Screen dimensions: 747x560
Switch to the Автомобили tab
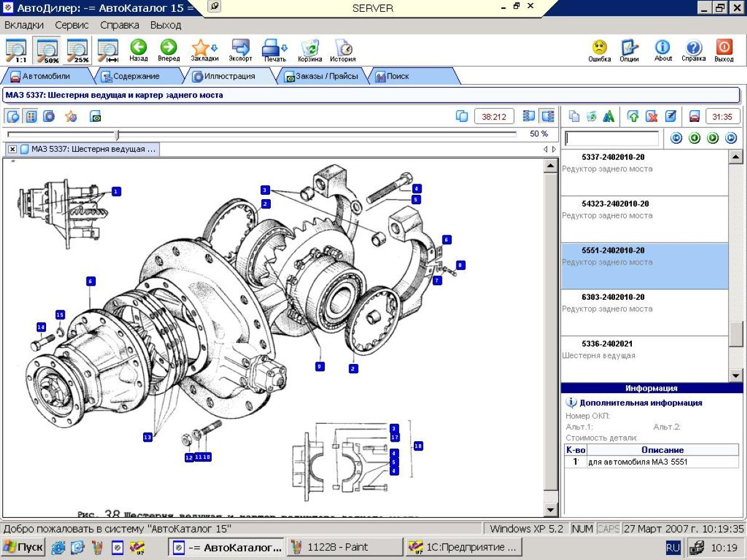pyautogui.click(x=45, y=77)
